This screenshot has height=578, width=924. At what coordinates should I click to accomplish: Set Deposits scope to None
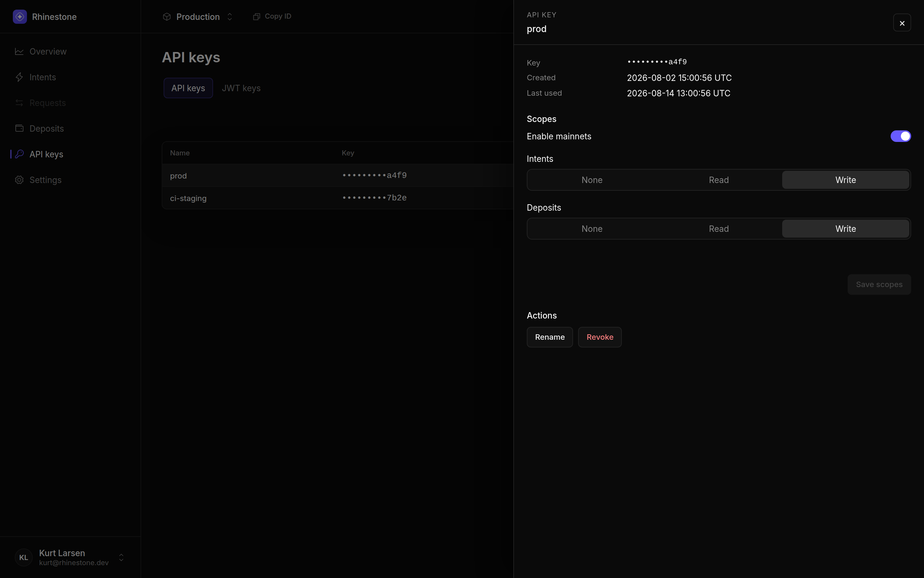coord(592,229)
